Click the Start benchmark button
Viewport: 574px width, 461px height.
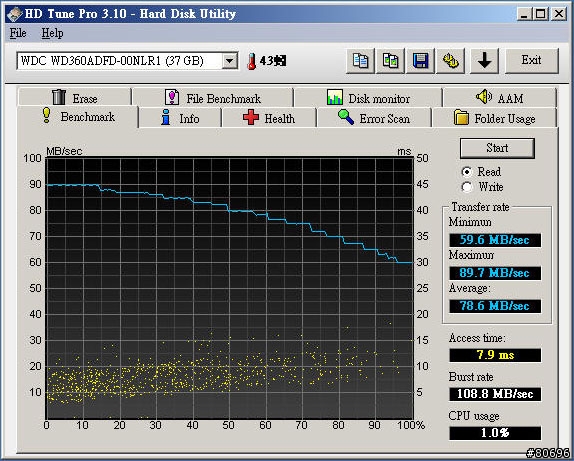point(497,148)
